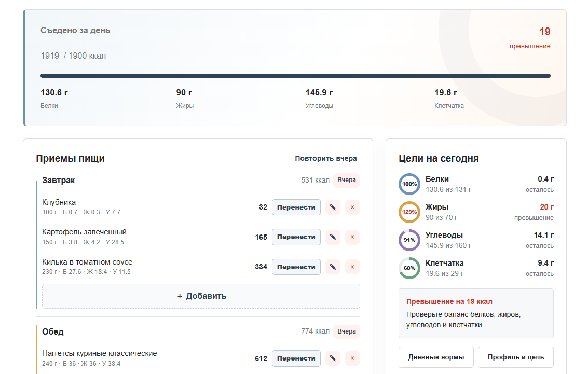Click Перенести for Килька в томатном соусе

pos(296,267)
